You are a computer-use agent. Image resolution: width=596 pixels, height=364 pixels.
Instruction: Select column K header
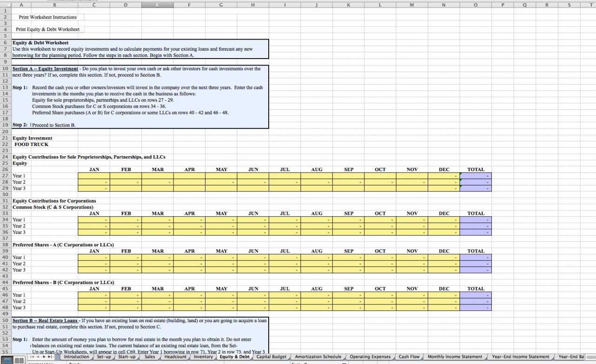[x=348, y=5]
